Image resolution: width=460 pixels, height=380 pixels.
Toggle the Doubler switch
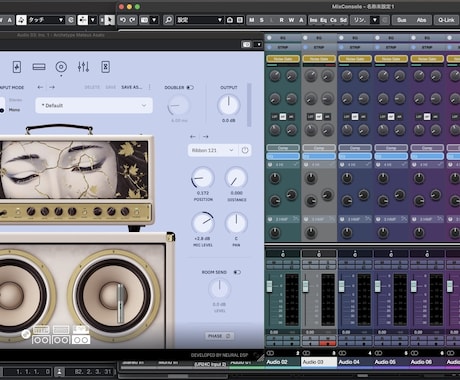click(x=190, y=87)
